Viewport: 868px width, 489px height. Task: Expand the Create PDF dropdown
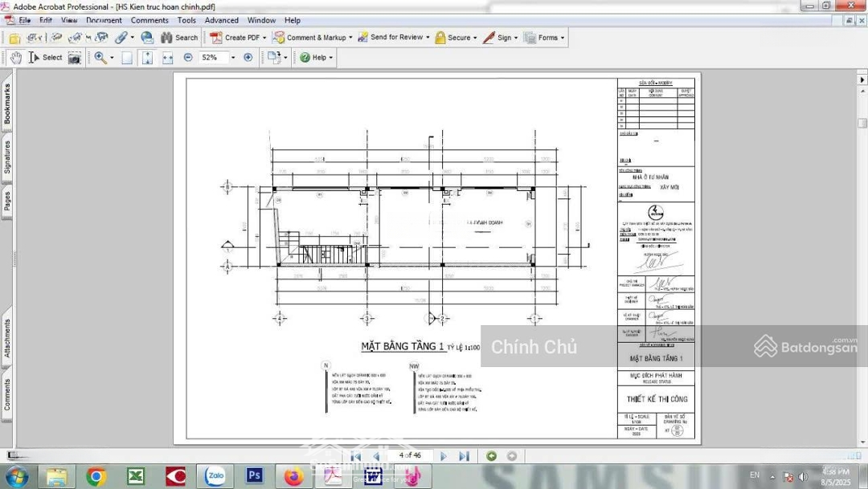[x=264, y=38]
